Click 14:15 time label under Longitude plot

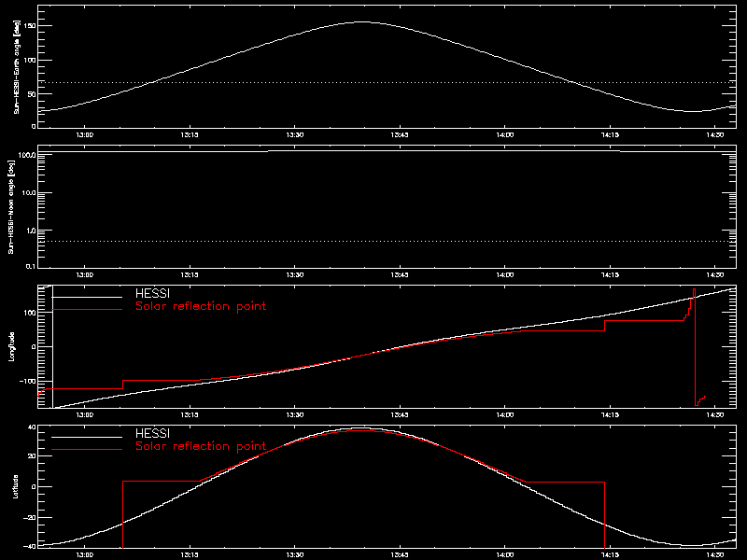(611, 414)
